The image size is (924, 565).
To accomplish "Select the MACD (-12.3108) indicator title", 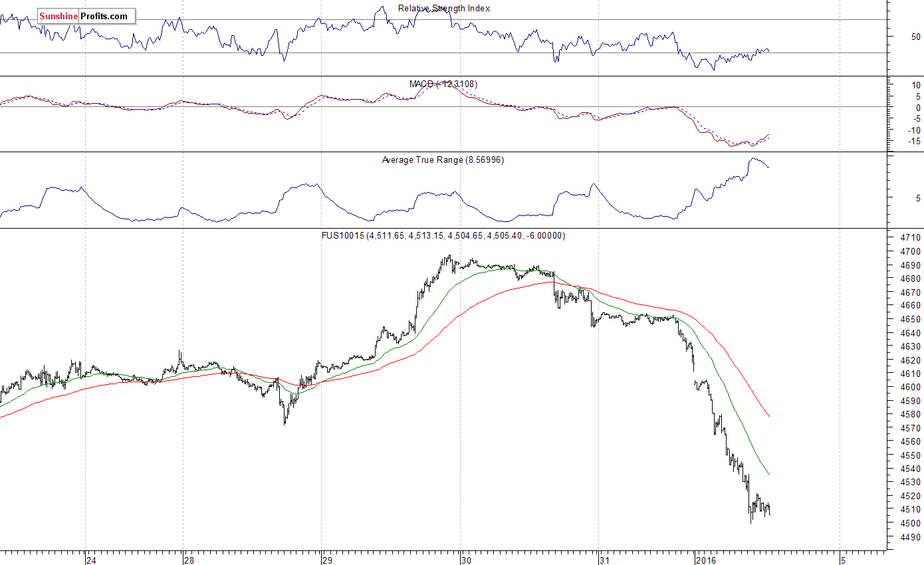I will pyautogui.click(x=443, y=84).
